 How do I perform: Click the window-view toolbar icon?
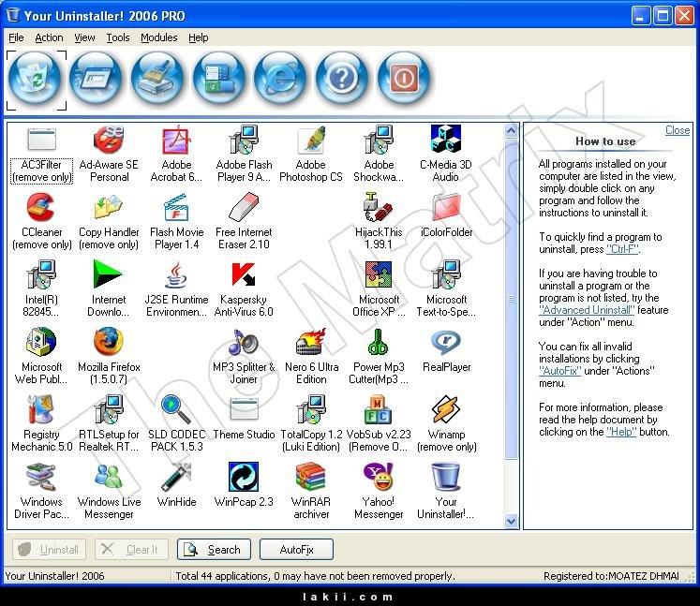96,80
